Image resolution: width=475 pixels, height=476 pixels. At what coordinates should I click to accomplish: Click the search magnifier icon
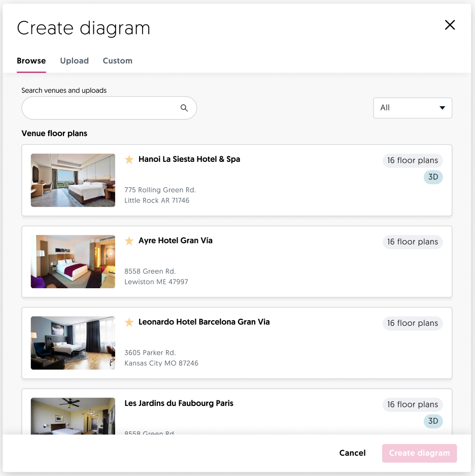point(184,108)
